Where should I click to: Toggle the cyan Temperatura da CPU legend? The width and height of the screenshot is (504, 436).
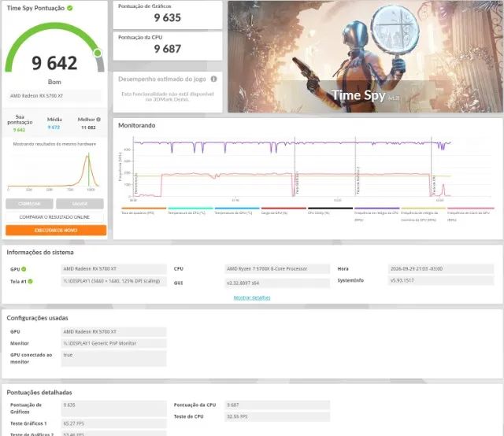pos(191,211)
